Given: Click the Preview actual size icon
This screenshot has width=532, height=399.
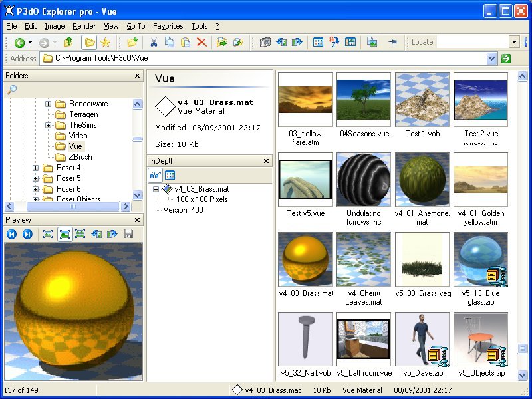Looking at the screenshot, I should coord(48,234).
